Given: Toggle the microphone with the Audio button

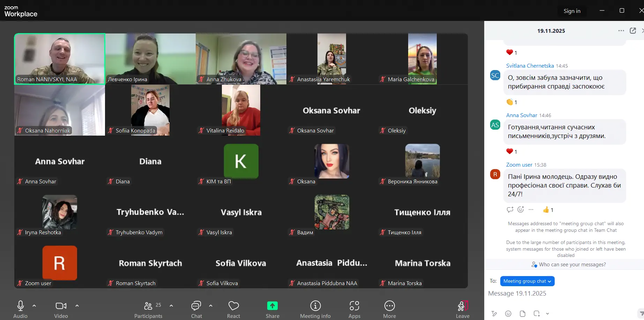Looking at the screenshot, I should click(20, 309).
